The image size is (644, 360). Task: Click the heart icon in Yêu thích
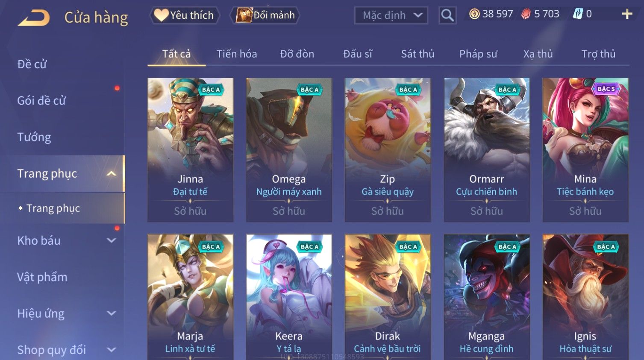[161, 15]
